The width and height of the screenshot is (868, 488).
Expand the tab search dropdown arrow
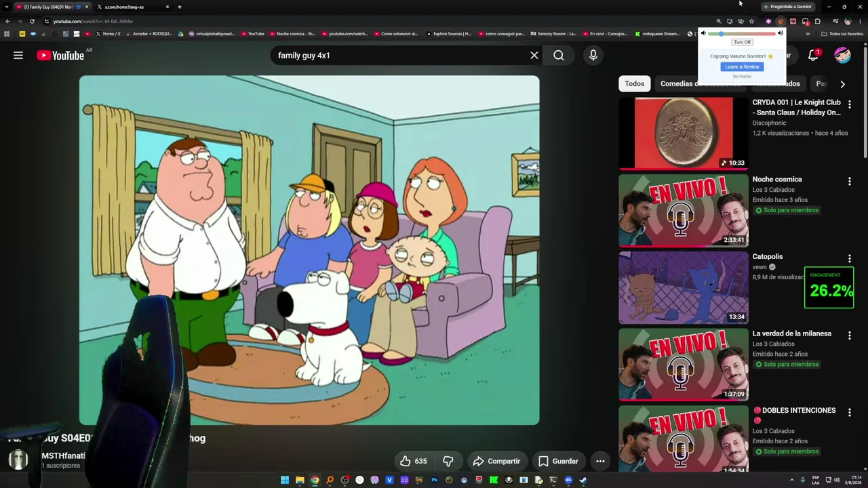pyautogui.click(x=6, y=7)
